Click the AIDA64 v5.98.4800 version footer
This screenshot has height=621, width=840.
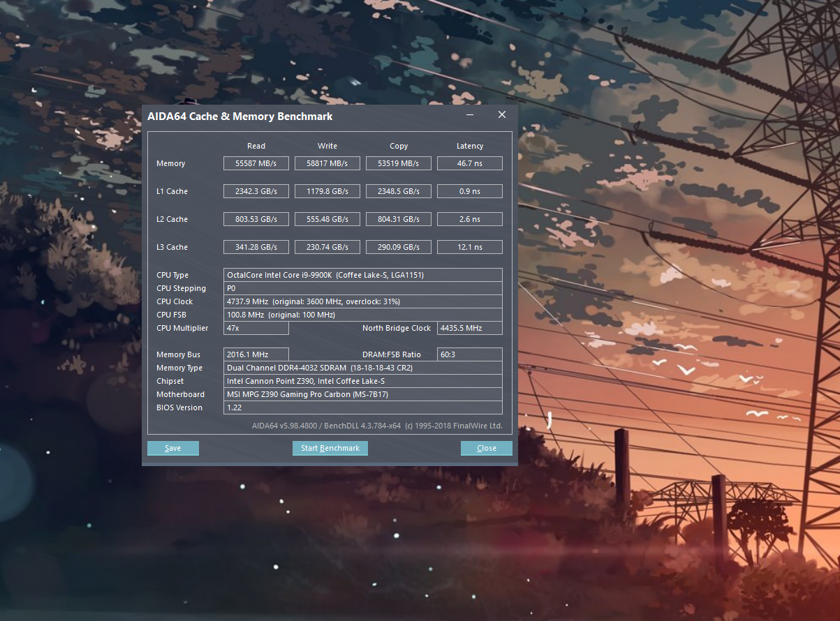(x=377, y=426)
